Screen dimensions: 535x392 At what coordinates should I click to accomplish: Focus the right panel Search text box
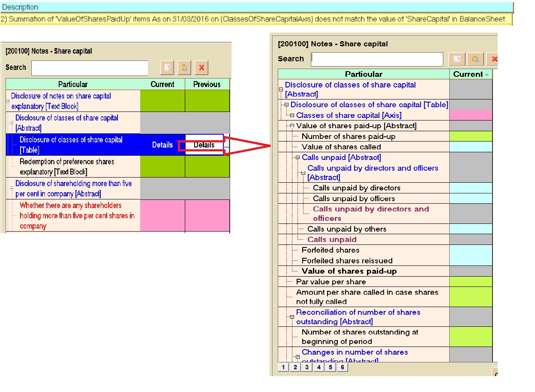[377, 59]
